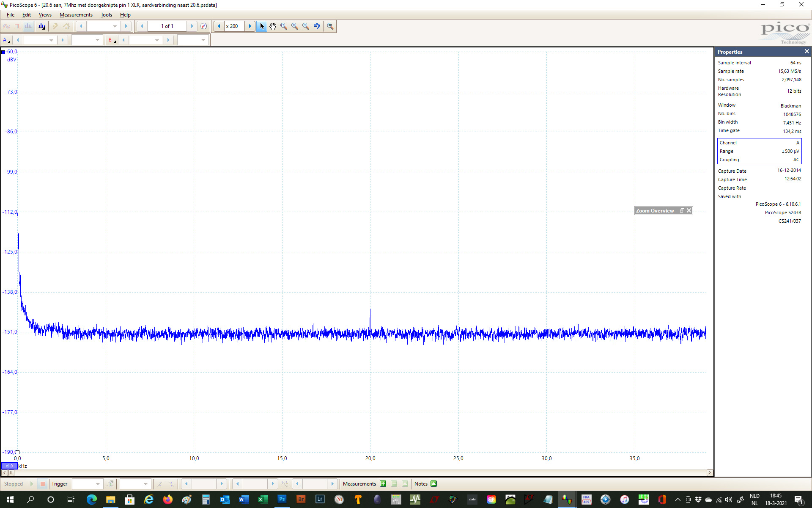Image resolution: width=812 pixels, height=508 pixels.
Task: Select the pointer selection tool
Action: (x=262, y=26)
